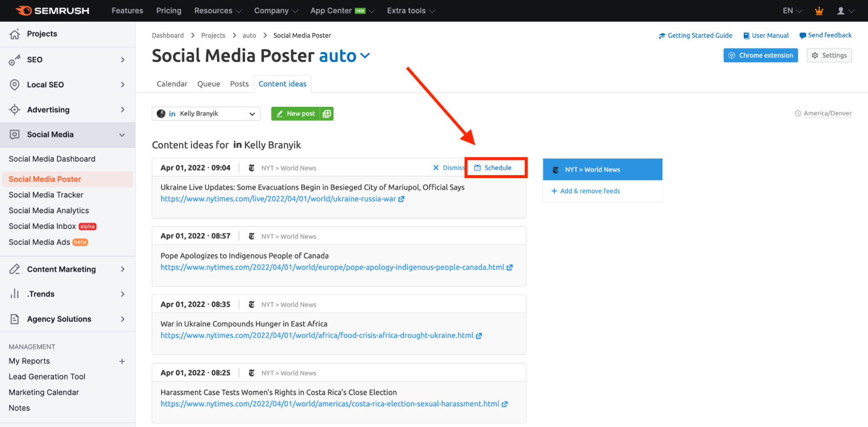Open the EN language selector
This screenshot has width=868, height=427.
click(792, 10)
